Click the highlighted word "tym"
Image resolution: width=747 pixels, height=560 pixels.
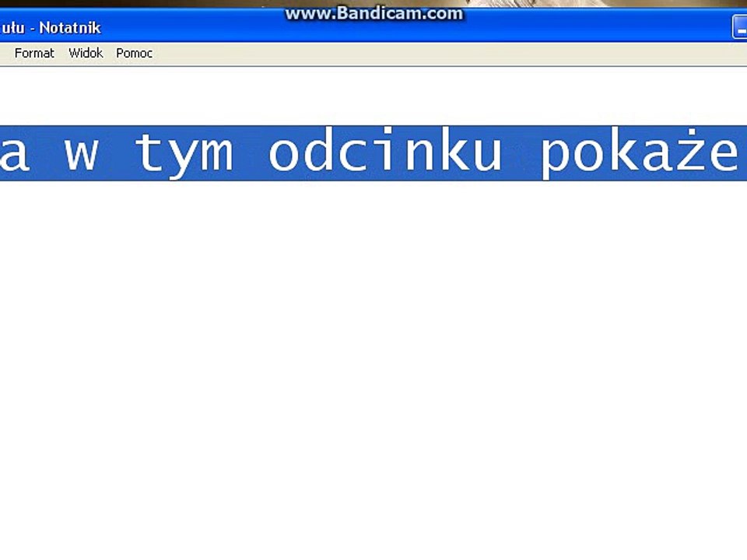185,155
